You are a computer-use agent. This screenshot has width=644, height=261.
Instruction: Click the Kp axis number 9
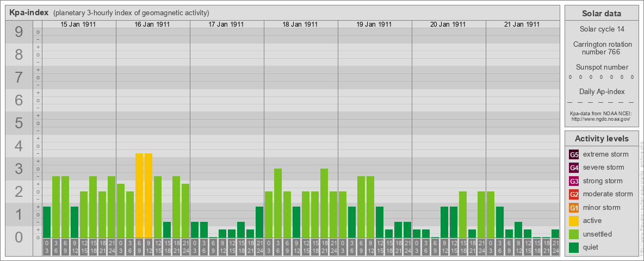coord(19,32)
